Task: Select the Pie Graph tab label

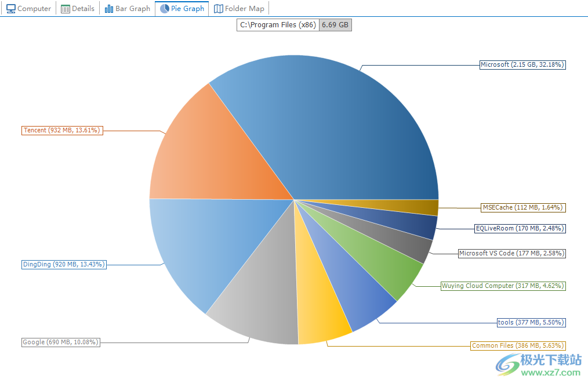Action: pos(187,9)
